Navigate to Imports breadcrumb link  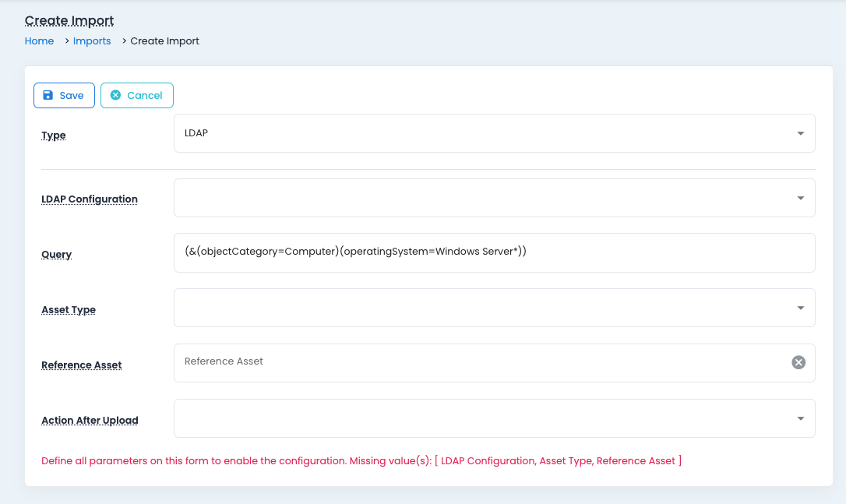pyautogui.click(x=92, y=41)
